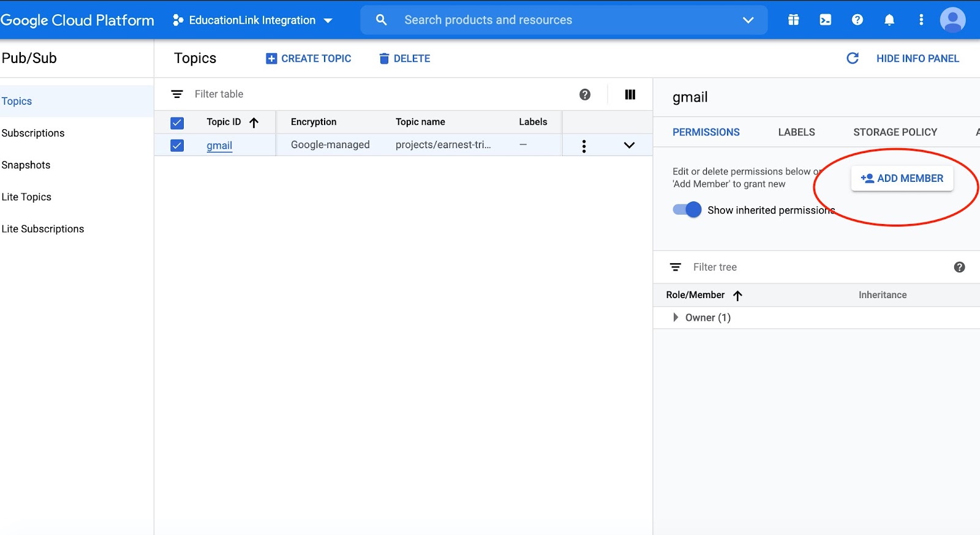Open the gift (free trial) icon
980x535 pixels.
point(793,20)
